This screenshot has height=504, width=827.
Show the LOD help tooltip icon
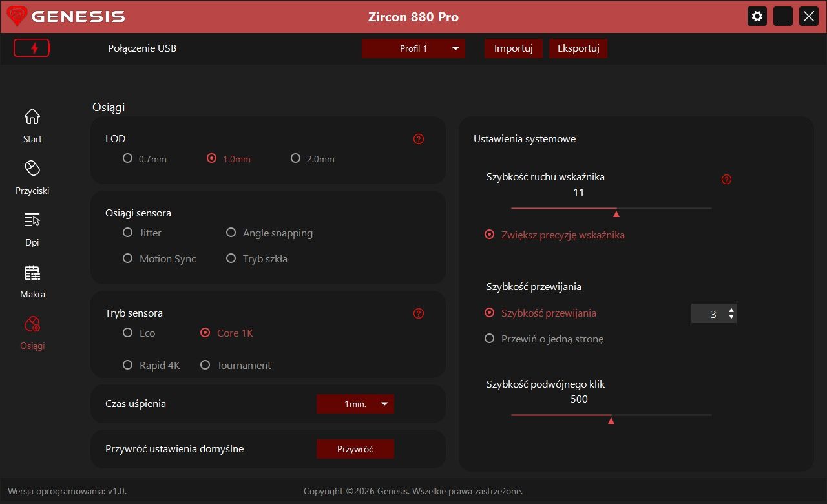pyautogui.click(x=419, y=139)
